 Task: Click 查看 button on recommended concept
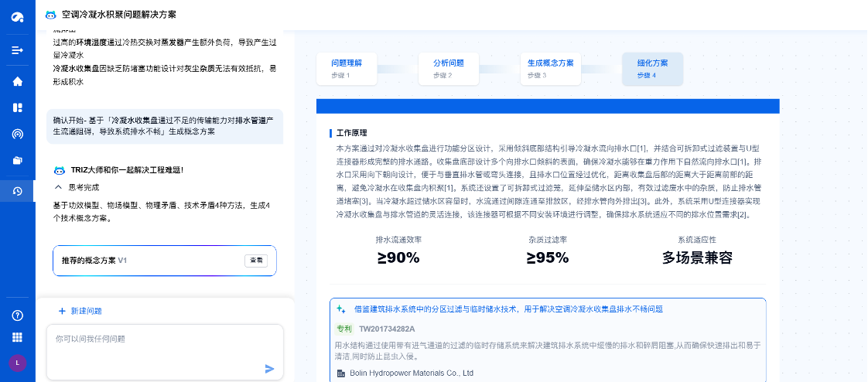point(256,261)
